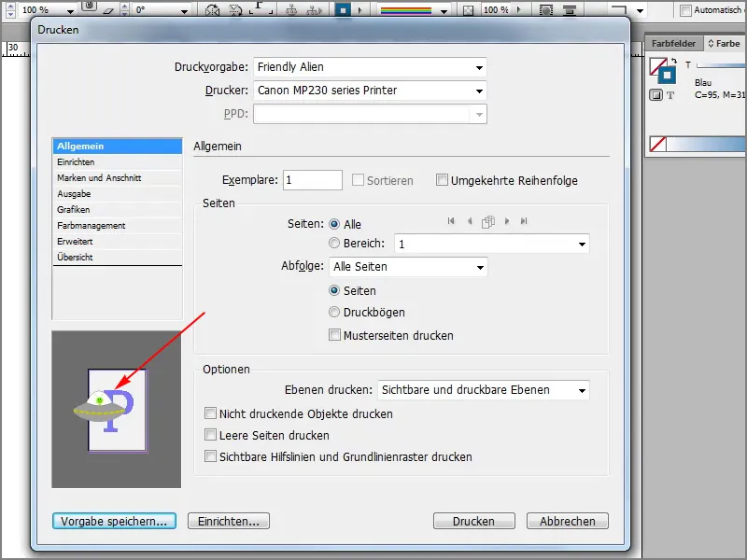Choose the Seiten radio option under Abfolge

(x=334, y=290)
